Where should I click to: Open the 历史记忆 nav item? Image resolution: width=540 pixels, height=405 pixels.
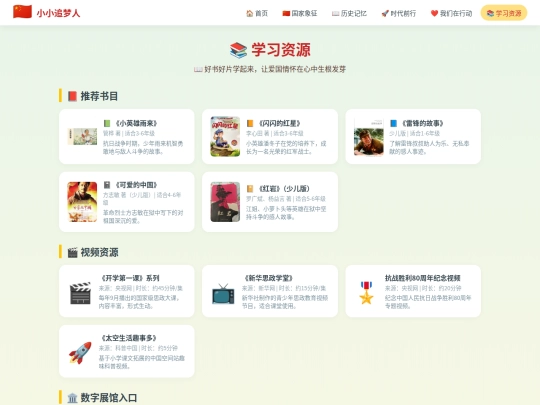point(349,13)
